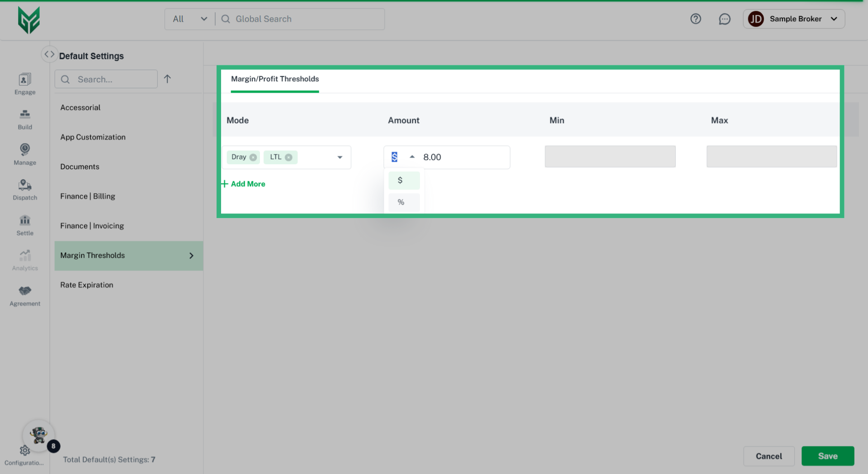Viewport: 868px width, 474px height.
Task: Click the Mode column header
Action: coord(238,120)
